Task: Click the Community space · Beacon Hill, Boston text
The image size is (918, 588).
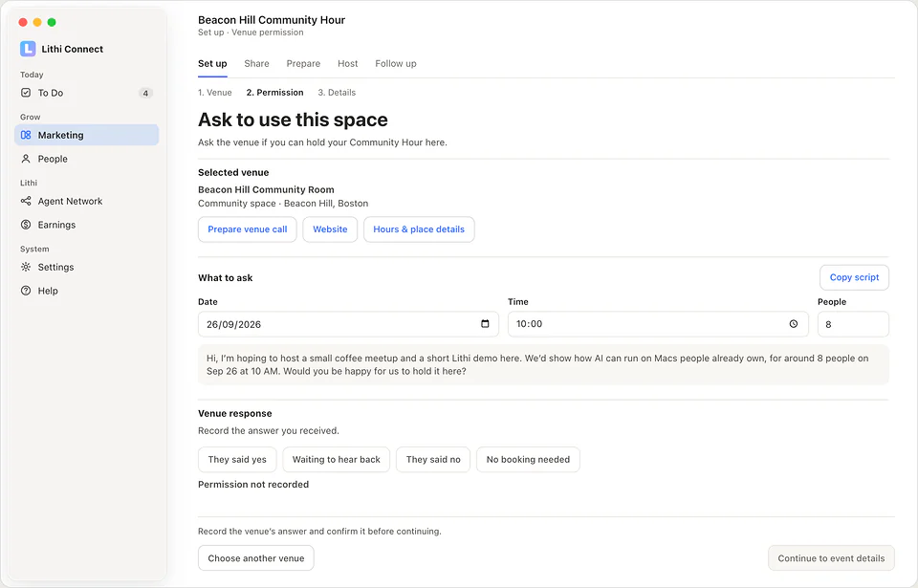Action: (x=283, y=204)
